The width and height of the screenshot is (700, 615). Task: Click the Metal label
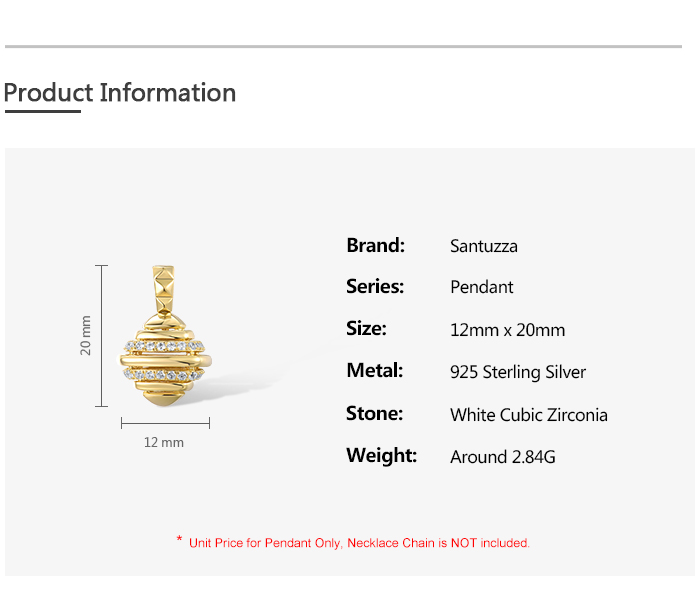click(375, 371)
